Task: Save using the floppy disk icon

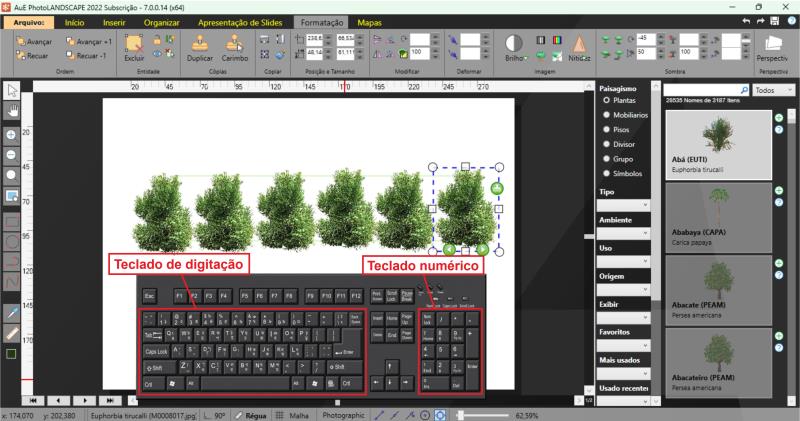Action: [x=774, y=21]
